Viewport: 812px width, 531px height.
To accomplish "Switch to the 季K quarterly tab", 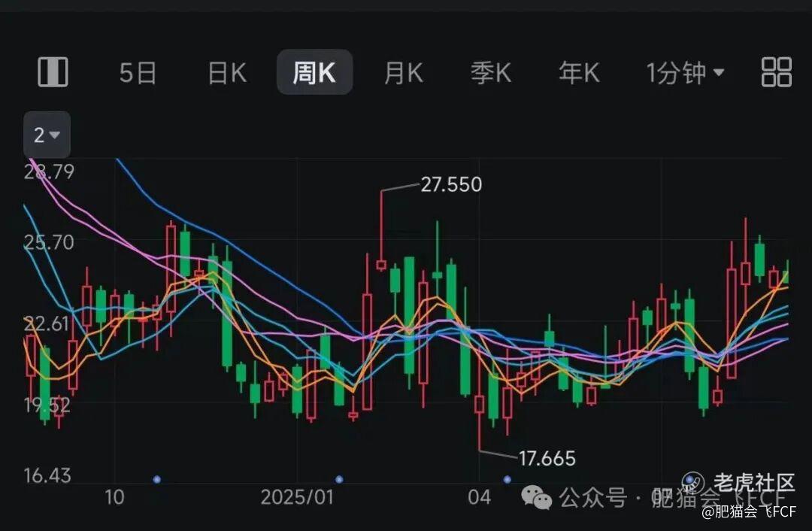I will coord(491,72).
